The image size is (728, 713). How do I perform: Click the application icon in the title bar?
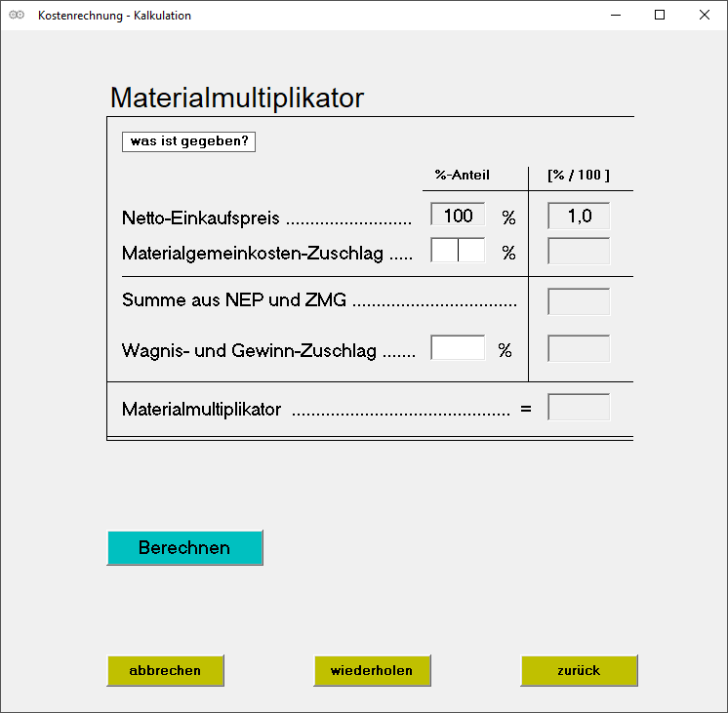[17, 16]
